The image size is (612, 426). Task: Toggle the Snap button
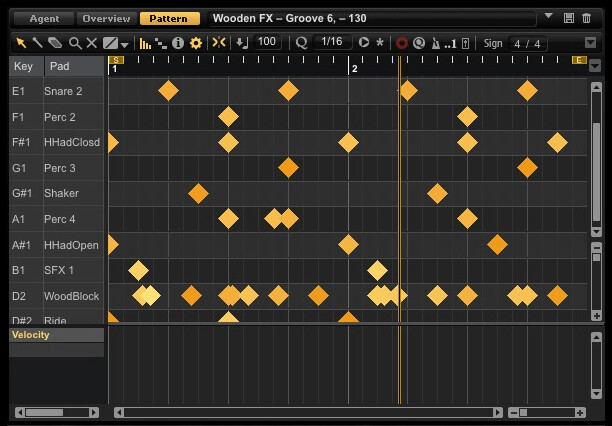219,43
